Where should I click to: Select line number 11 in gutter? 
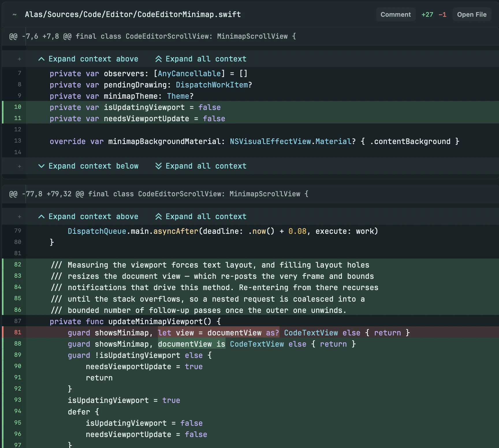pos(18,118)
